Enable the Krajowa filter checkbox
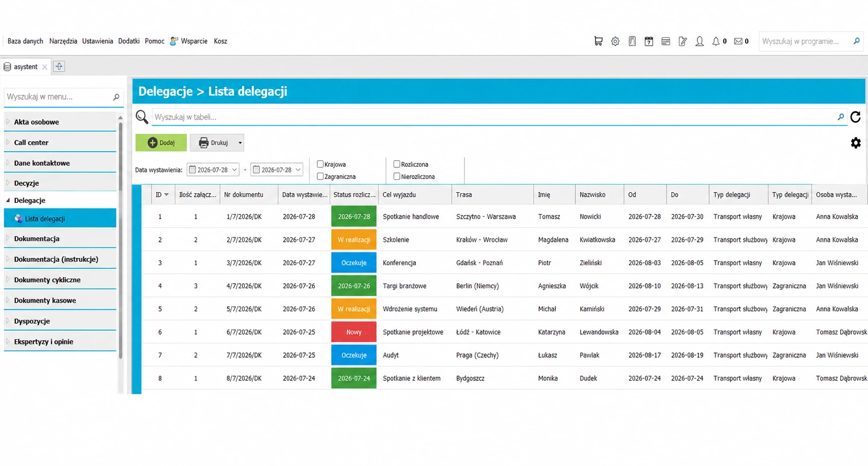868x466 pixels. [320, 164]
